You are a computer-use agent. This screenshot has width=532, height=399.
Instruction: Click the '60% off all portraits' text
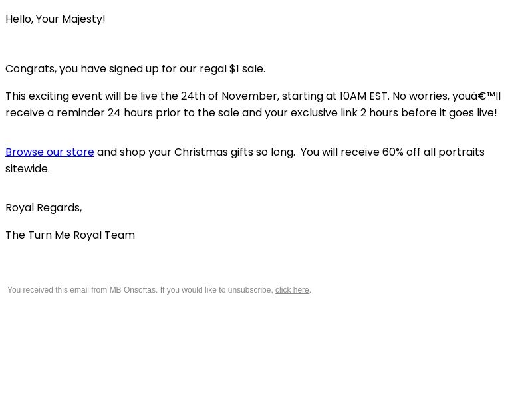coord(434,152)
